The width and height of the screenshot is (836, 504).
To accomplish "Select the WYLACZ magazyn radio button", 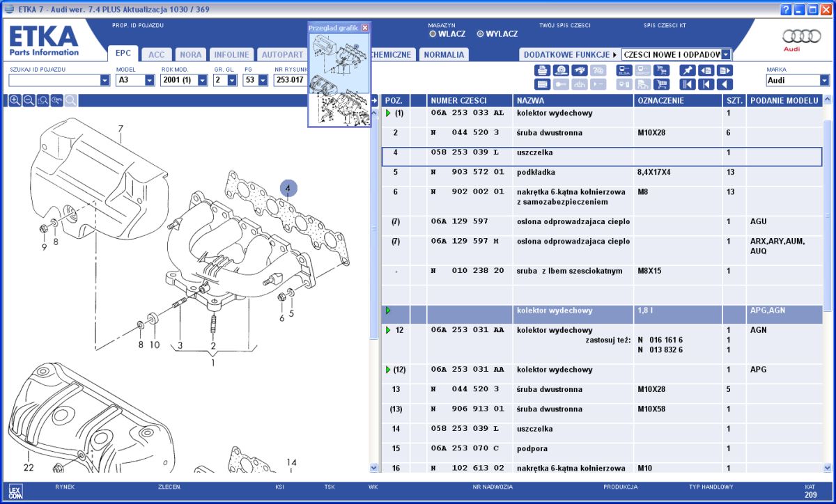I will coord(480,33).
